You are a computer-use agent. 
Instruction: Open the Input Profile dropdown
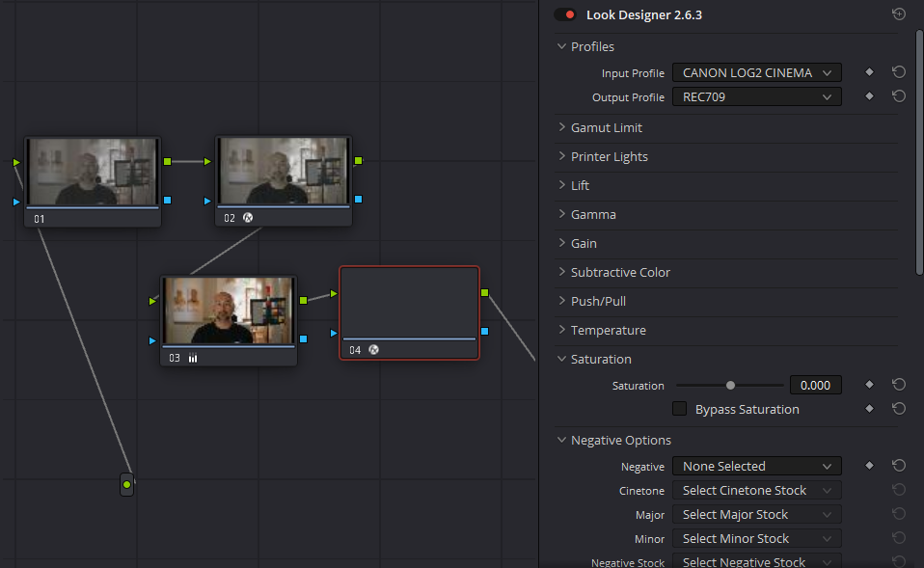756,72
